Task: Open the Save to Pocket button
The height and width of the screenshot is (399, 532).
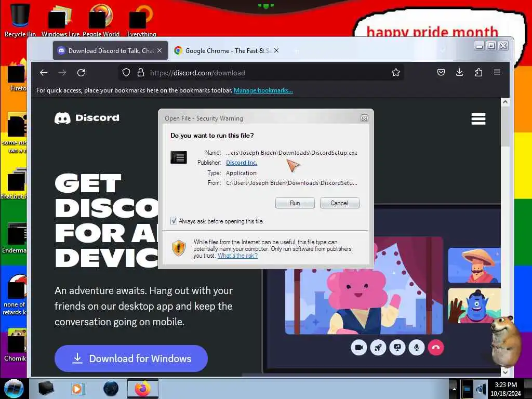Action: [441, 72]
